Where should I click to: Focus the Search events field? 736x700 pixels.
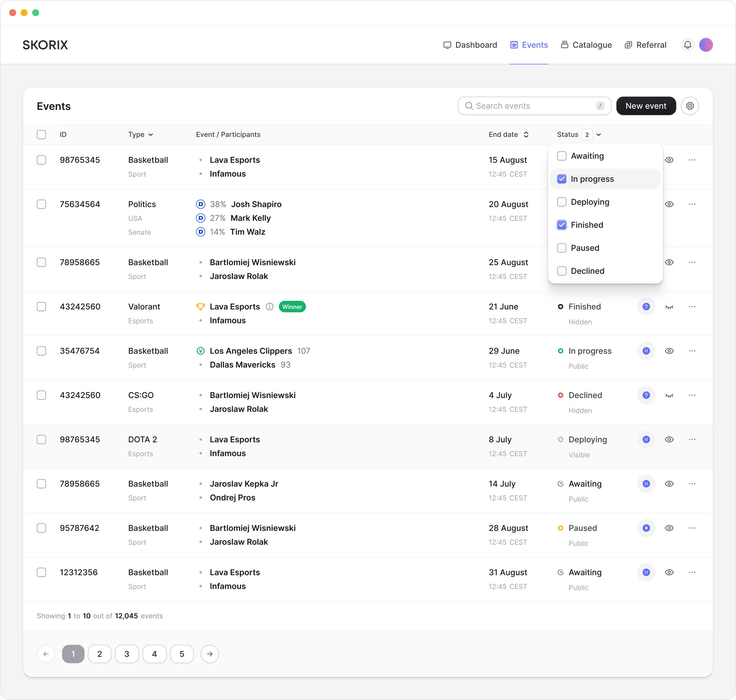click(x=534, y=106)
